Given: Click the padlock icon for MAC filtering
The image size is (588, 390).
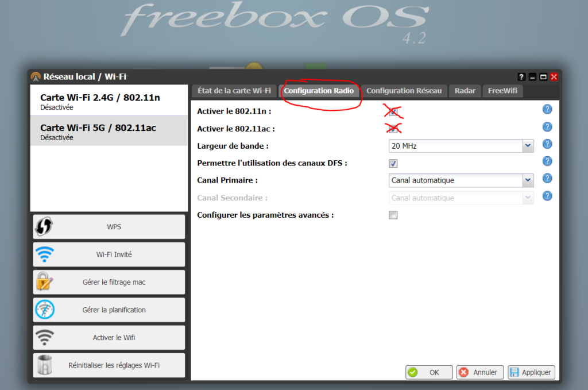Looking at the screenshot, I should click(44, 282).
